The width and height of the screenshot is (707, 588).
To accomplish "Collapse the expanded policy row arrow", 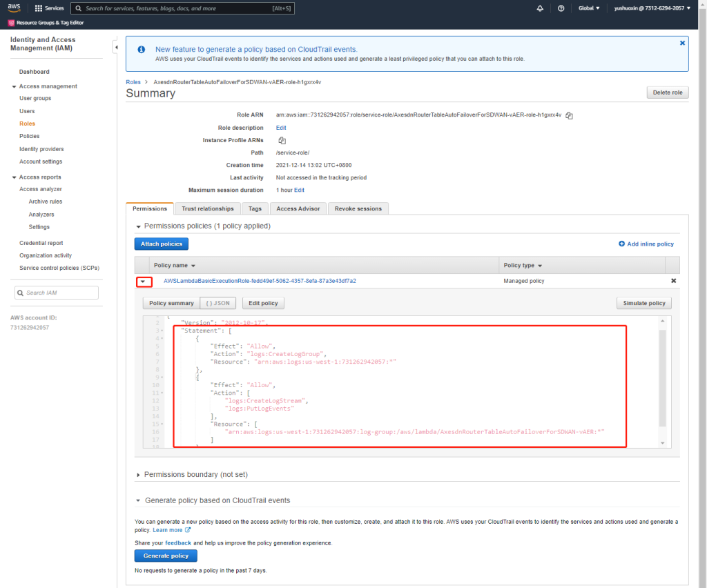I will [x=144, y=281].
